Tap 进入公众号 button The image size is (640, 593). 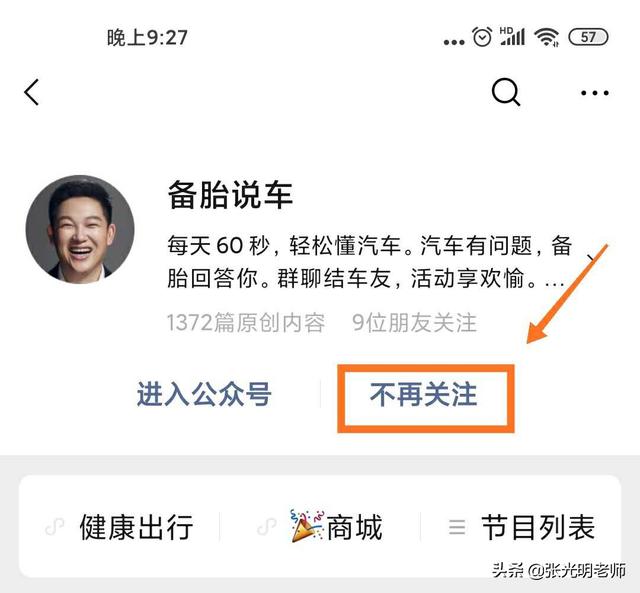click(x=204, y=394)
